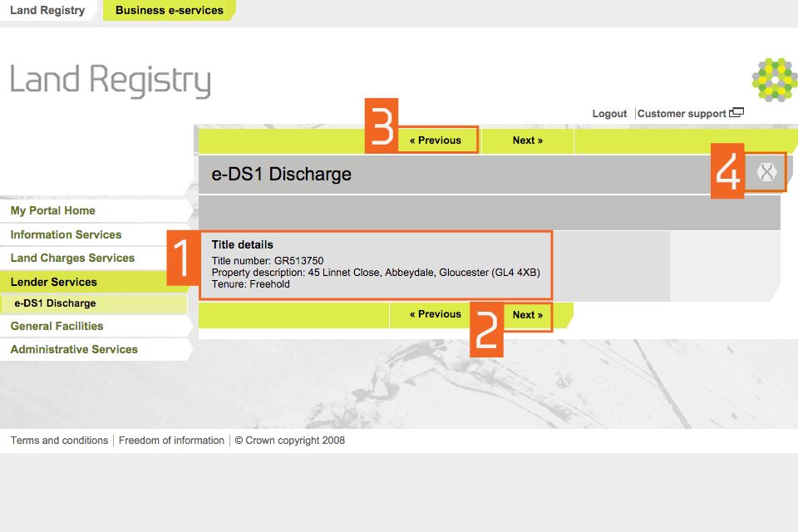Switch to the Land Registry top tab

click(47, 11)
